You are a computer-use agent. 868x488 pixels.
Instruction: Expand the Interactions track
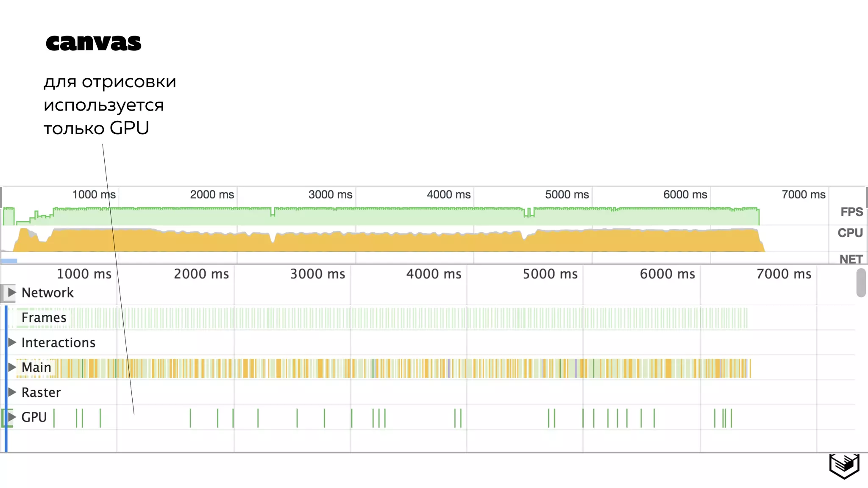[x=12, y=342]
